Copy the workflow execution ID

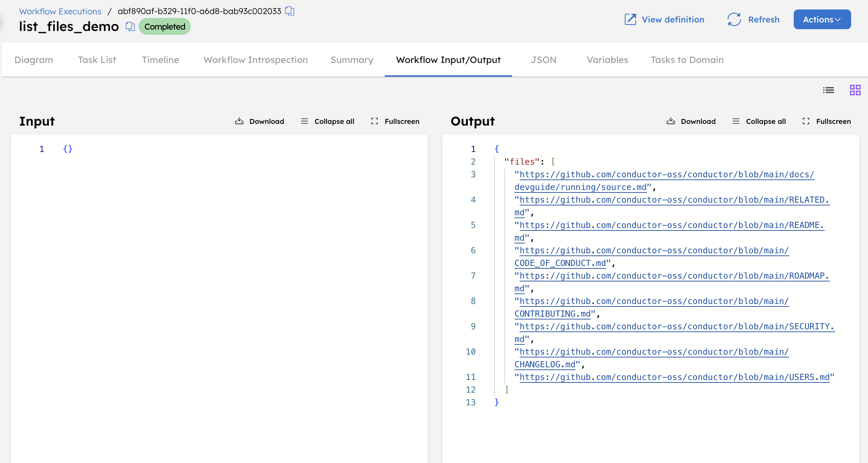(x=289, y=11)
